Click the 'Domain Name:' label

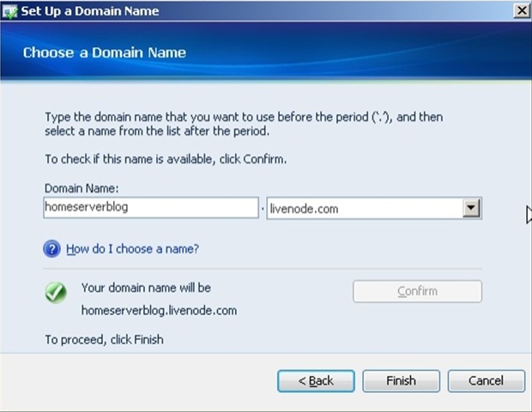82,188
